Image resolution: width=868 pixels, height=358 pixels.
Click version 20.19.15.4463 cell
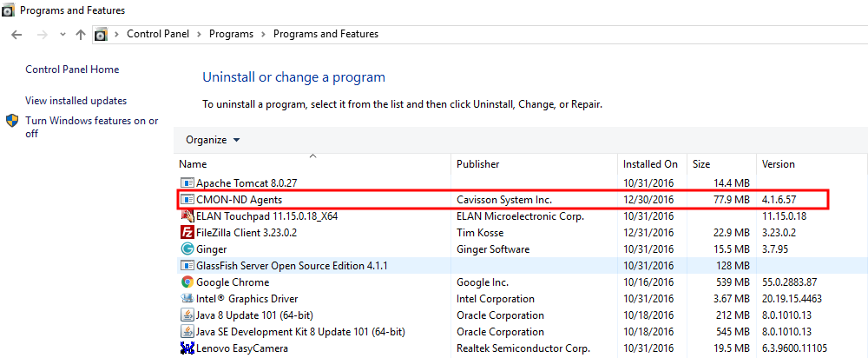[792, 299]
